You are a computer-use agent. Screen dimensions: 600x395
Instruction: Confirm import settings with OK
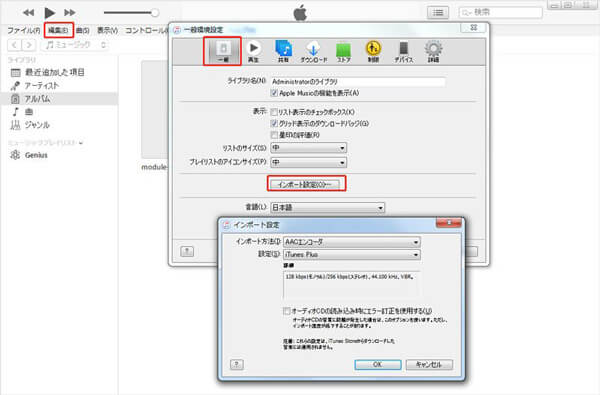pyautogui.click(x=378, y=364)
